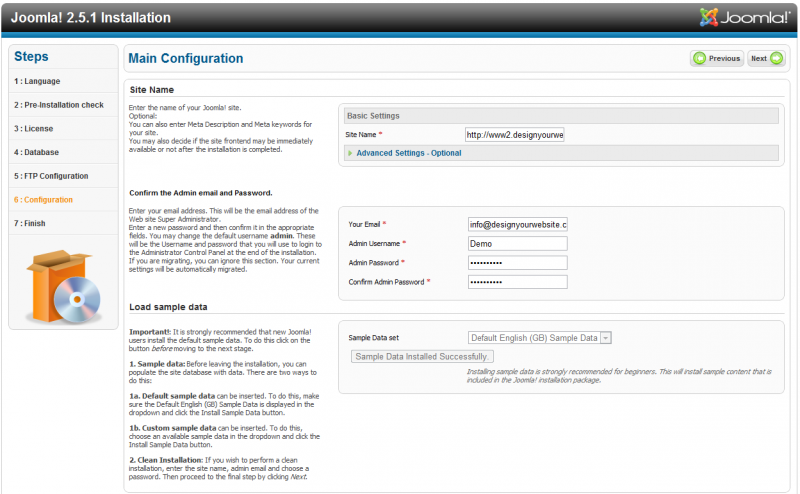Expand the Advanced Settings triangle arrow

(350, 153)
